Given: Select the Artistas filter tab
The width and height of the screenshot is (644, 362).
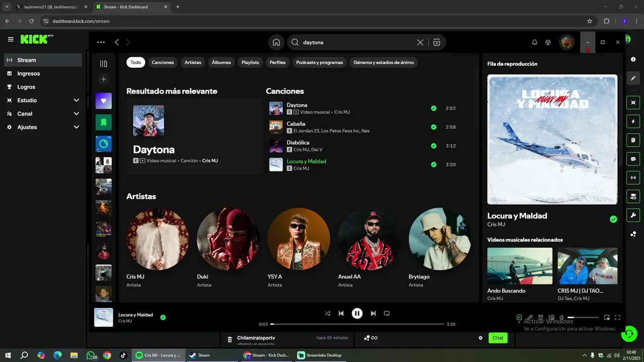Looking at the screenshot, I should point(193,62).
